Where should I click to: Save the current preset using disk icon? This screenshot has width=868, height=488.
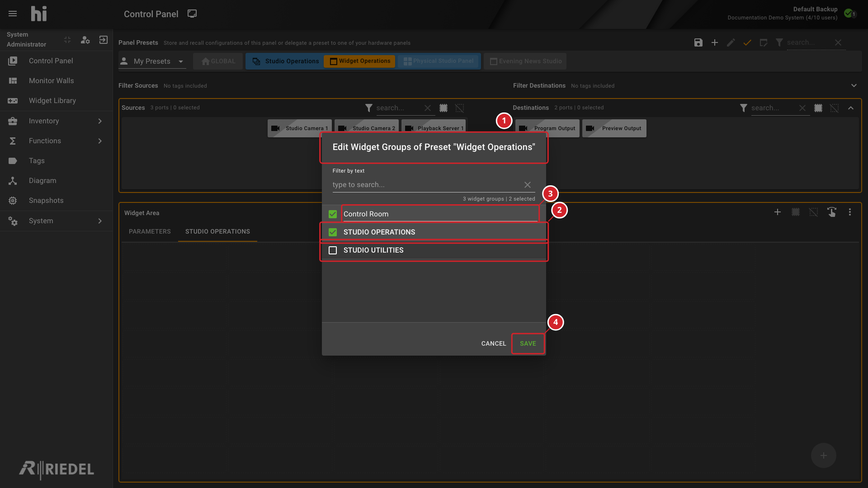tap(698, 42)
